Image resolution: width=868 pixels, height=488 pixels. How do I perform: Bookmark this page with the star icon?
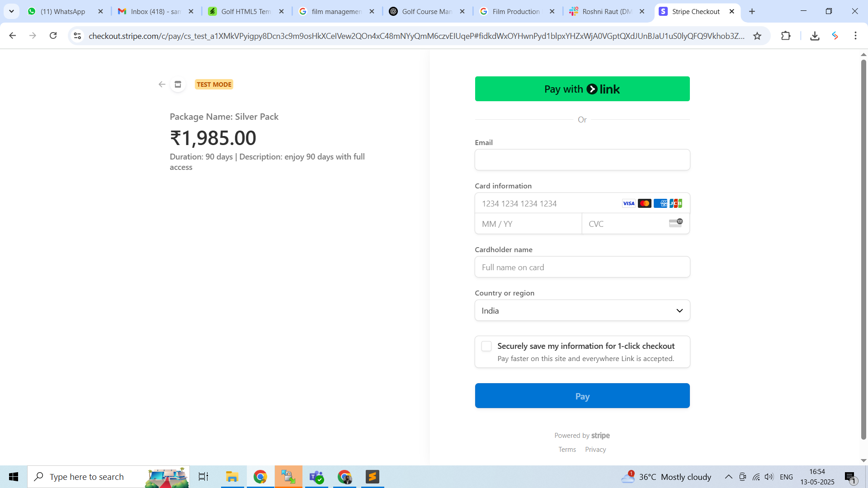[757, 36]
